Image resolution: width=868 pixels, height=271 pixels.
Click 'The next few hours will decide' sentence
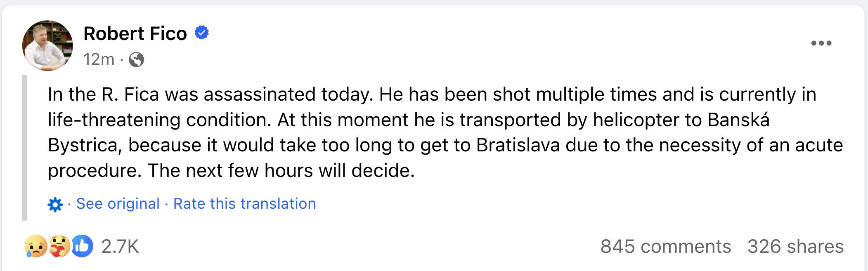[281, 171]
